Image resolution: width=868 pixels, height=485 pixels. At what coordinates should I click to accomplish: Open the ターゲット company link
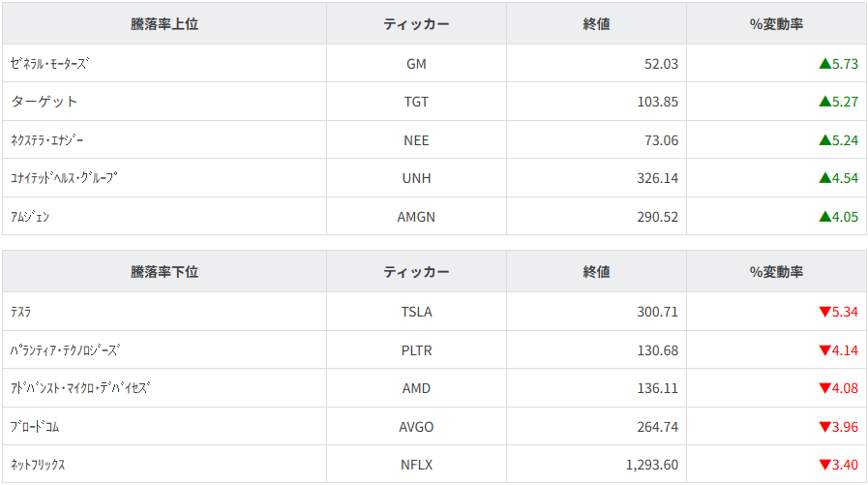click(x=45, y=102)
